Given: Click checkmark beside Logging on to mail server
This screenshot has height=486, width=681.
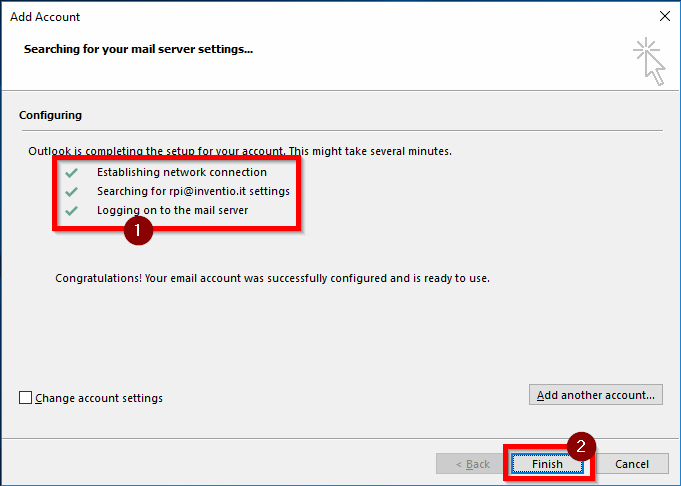Looking at the screenshot, I should (x=70, y=211).
